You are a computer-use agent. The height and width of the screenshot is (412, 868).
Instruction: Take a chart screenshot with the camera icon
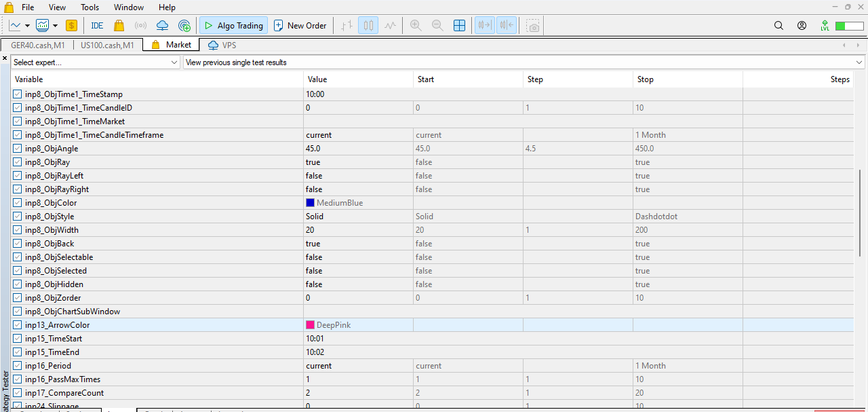[x=533, y=25]
